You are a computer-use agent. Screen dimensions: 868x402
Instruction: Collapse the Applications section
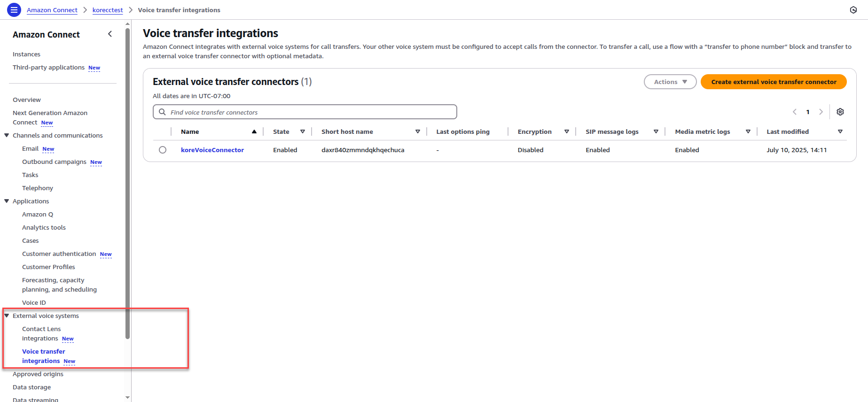(x=7, y=201)
